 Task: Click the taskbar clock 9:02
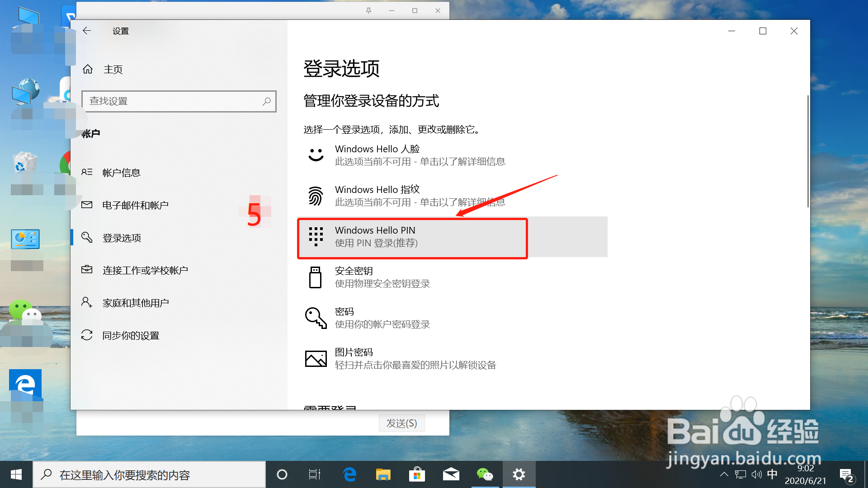tap(805, 474)
